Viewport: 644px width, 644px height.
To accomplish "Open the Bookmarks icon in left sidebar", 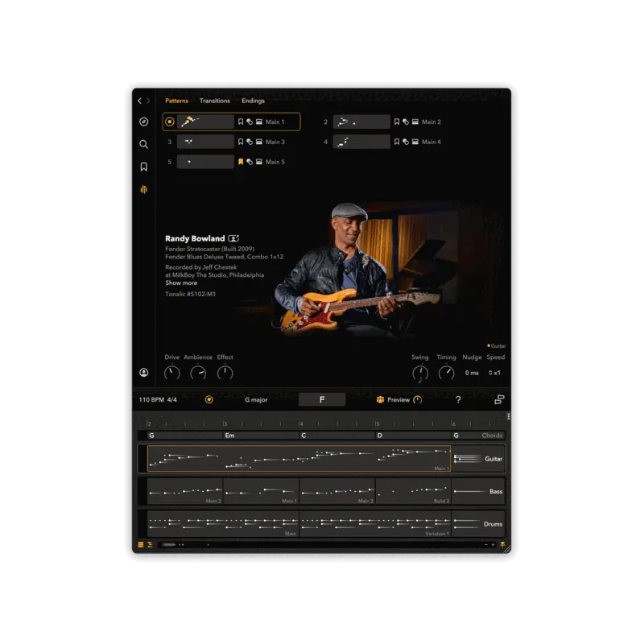I will coord(144,167).
